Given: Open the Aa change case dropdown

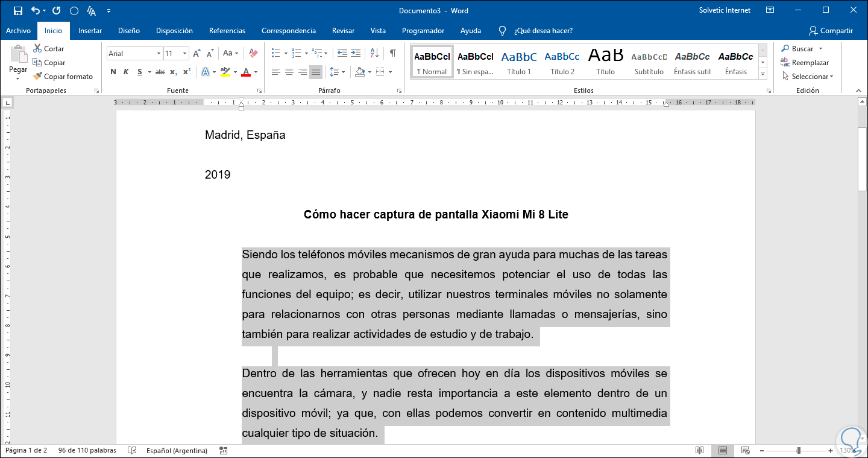Looking at the screenshot, I should click(231, 54).
